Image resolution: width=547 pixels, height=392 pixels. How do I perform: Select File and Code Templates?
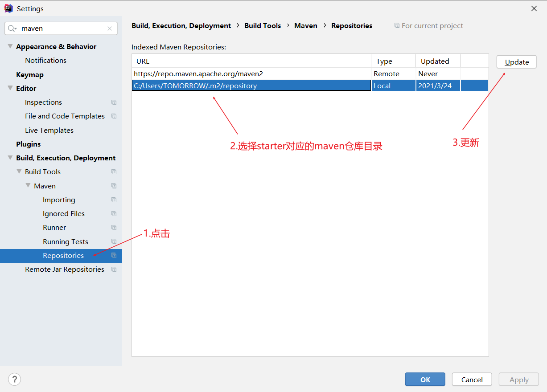65,116
